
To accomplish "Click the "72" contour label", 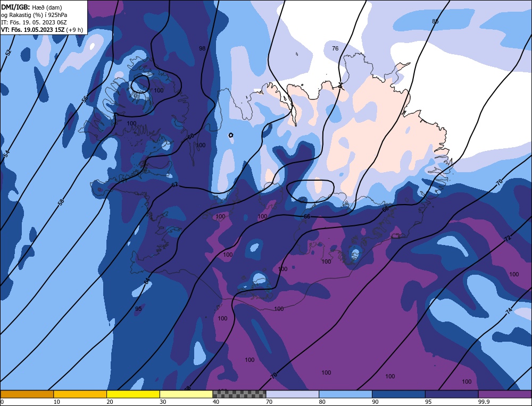I will pos(508,239).
